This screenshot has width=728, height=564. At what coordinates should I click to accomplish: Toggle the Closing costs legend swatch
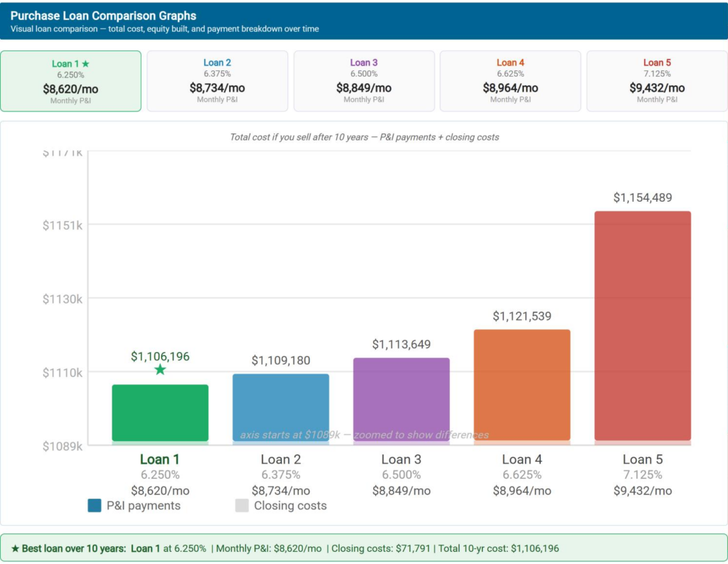(x=242, y=506)
